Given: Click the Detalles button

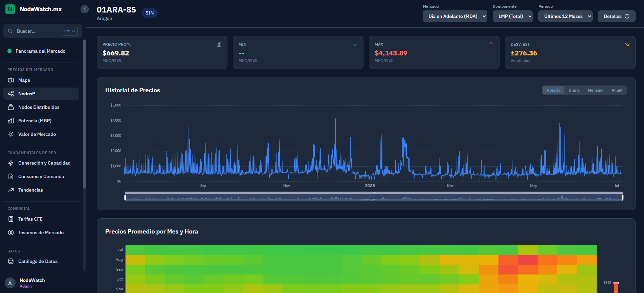Looking at the screenshot, I should pyautogui.click(x=617, y=16).
